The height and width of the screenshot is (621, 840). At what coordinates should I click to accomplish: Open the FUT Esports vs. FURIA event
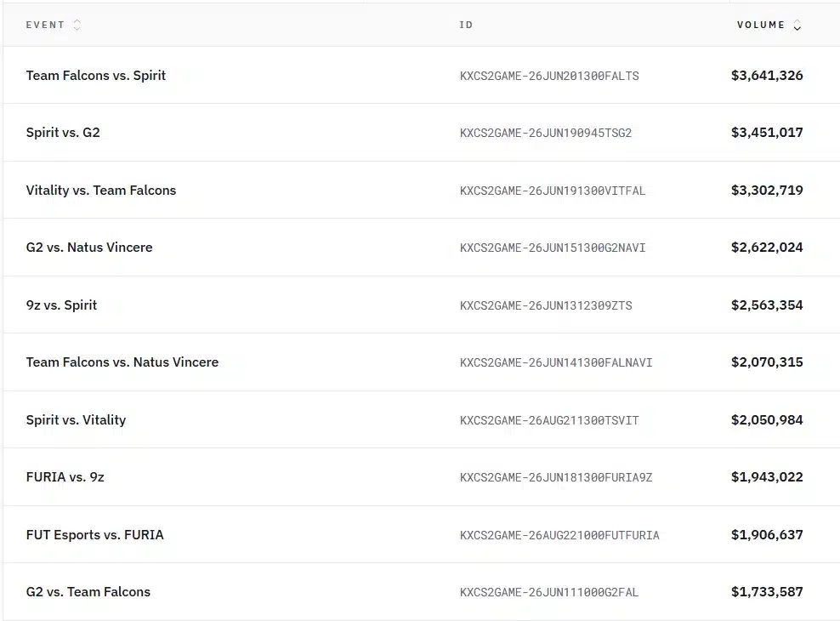tap(95, 535)
